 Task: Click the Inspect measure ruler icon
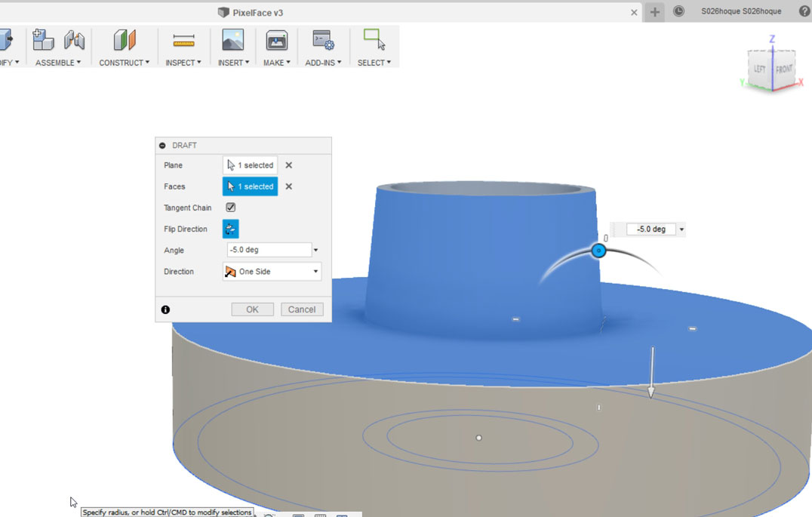(x=184, y=41)
